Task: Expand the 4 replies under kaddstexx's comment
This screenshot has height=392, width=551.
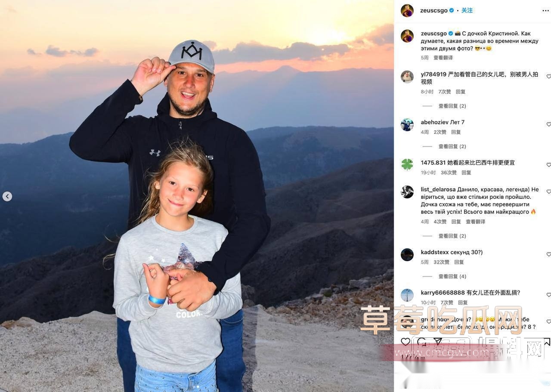Action: point(452,276)
